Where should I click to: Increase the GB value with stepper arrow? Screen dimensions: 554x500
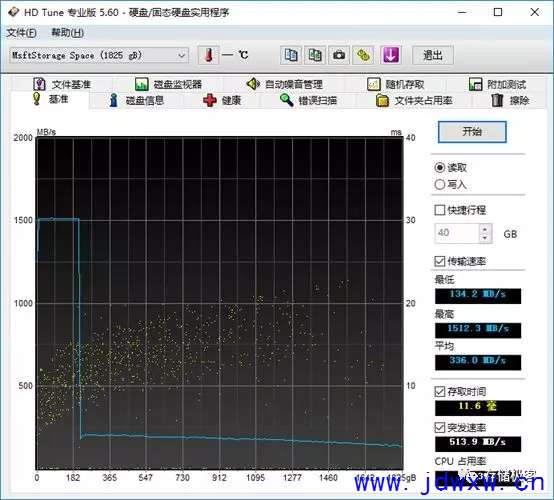(485, 229)
